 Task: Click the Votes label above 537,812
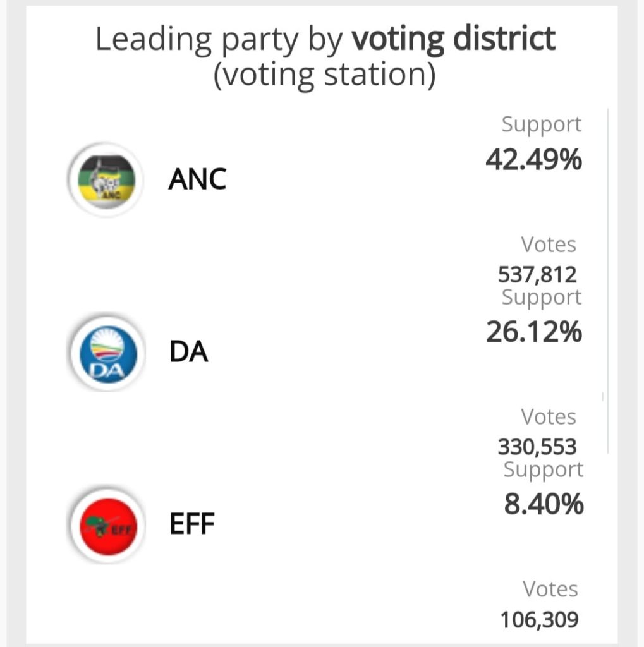point(548,245)
